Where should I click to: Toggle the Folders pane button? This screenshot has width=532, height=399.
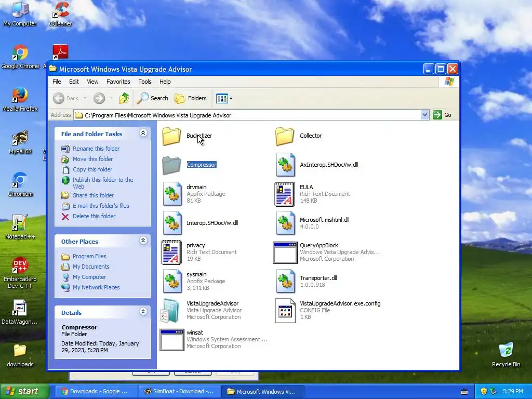point(191,98)
